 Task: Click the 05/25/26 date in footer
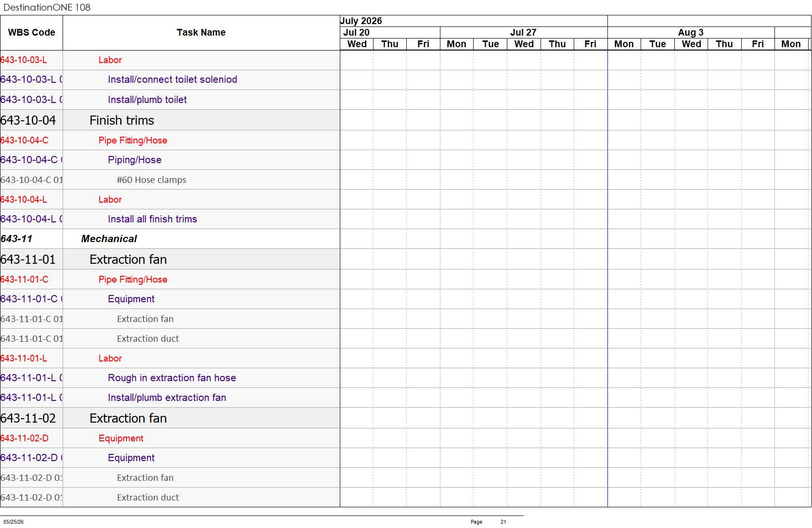click(13, 522)
